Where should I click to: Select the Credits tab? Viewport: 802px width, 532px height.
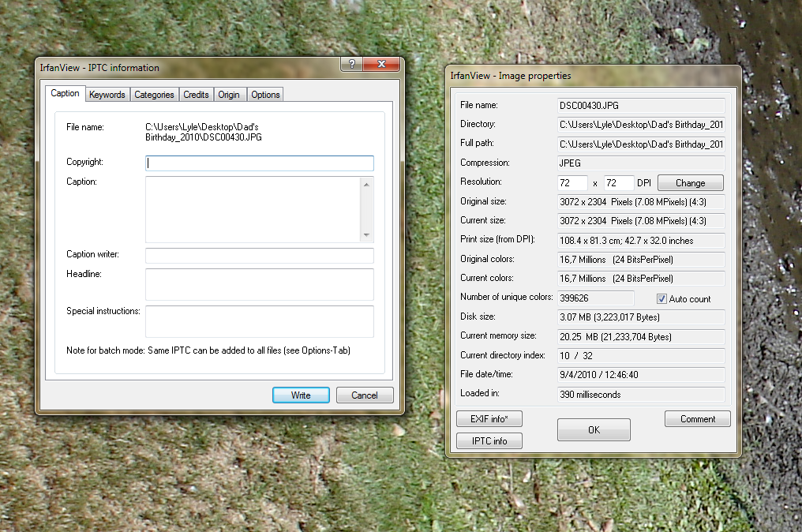tap(196, 95)
